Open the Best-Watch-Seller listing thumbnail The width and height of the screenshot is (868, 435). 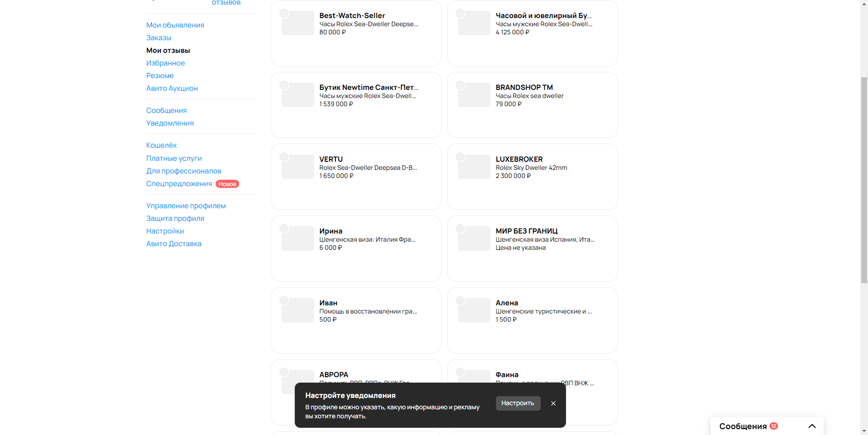pyautogui.click(x=298, y=23)
